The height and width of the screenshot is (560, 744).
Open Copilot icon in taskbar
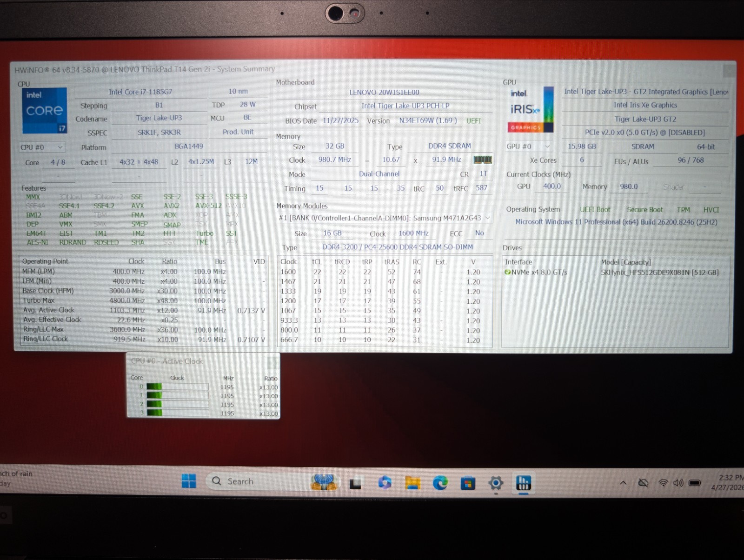tap(385, 482)
